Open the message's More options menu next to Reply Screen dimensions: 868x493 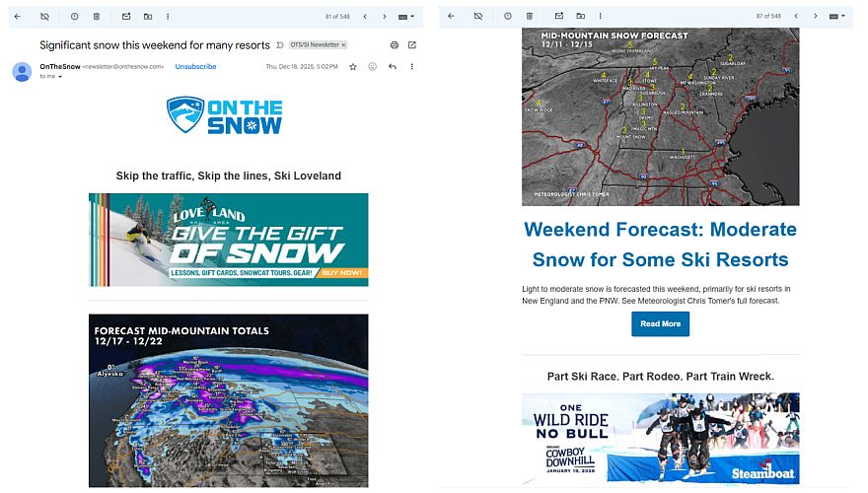[x=412, y=66]
